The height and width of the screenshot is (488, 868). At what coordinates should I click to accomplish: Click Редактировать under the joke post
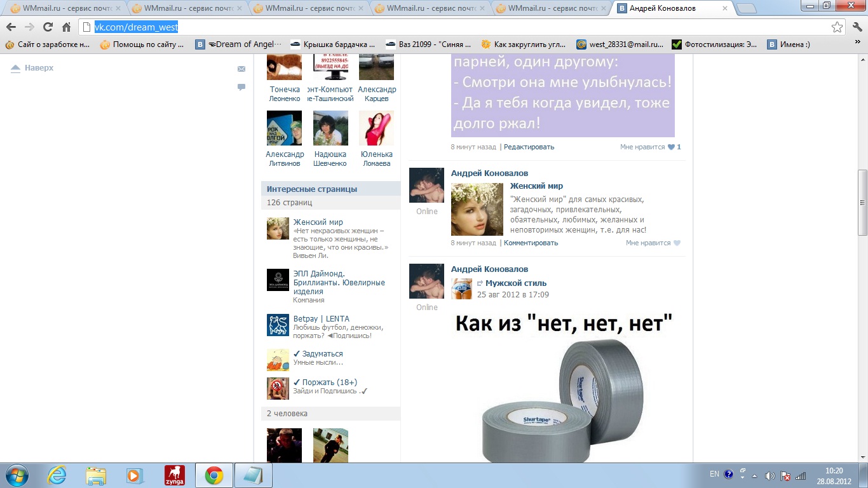[x=529, y=147]
